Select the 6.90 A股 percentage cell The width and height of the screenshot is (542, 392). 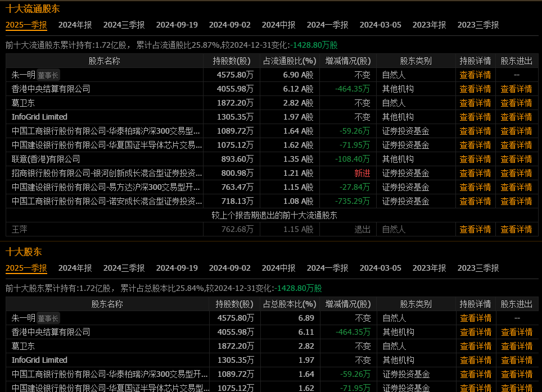coord(298,75)
